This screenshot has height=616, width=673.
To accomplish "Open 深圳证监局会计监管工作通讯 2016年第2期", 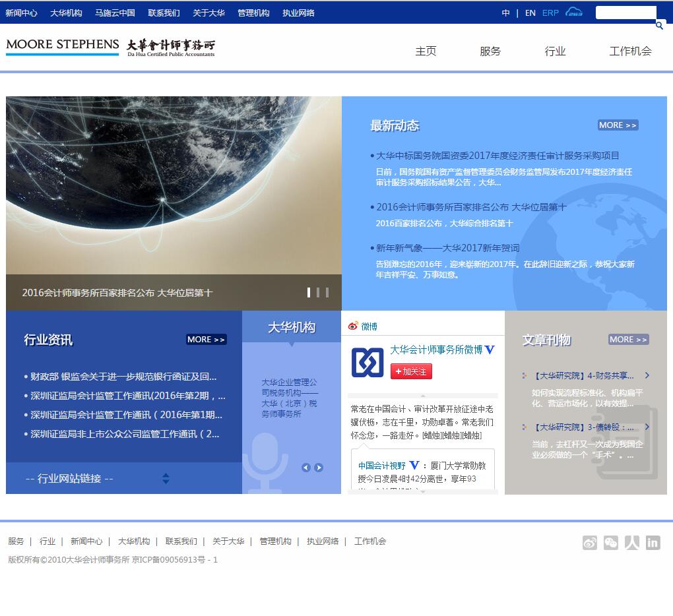I will tap(128, 396).
